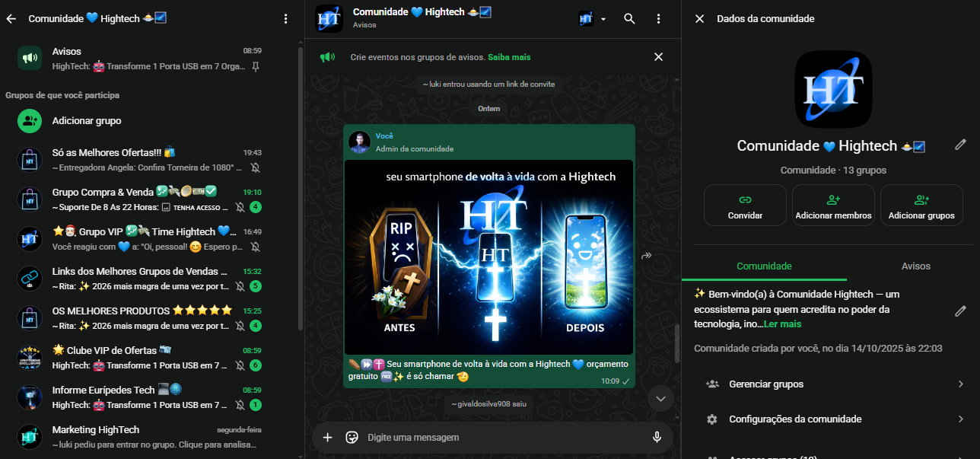The height and width of the screenshot is (459, 980).
Task: Dismiss the events banner with X
Action: [x=658, y=57]
